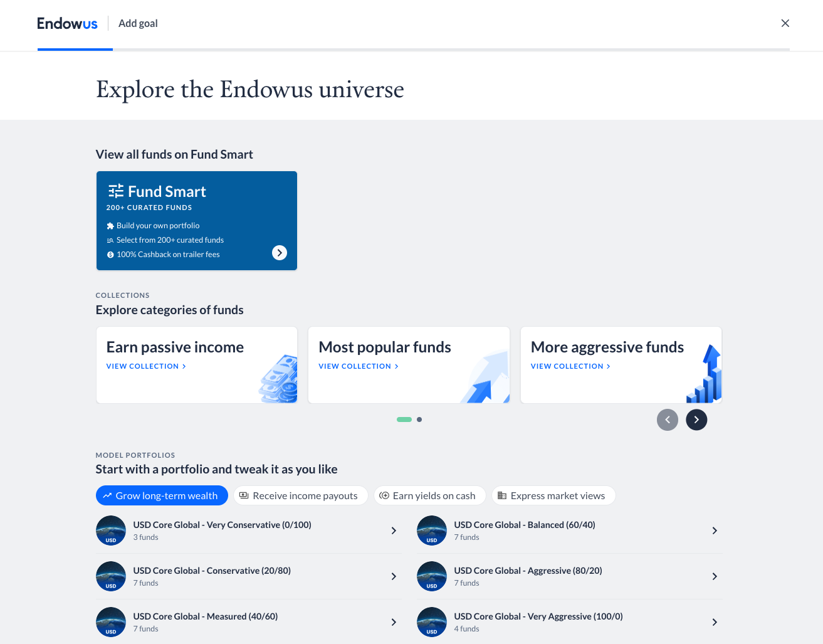Go to next collections slide
823x644 pixels.
[696, 420]
